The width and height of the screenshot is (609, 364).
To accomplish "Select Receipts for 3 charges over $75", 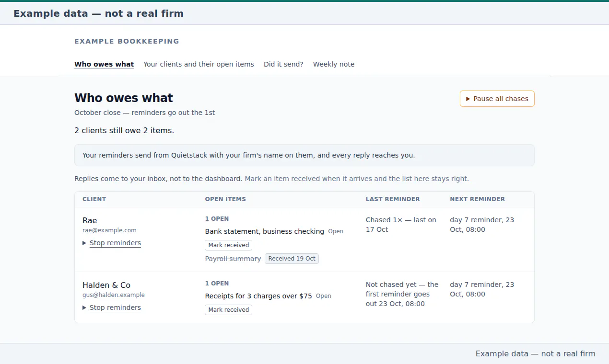I will tap(258, 296).
